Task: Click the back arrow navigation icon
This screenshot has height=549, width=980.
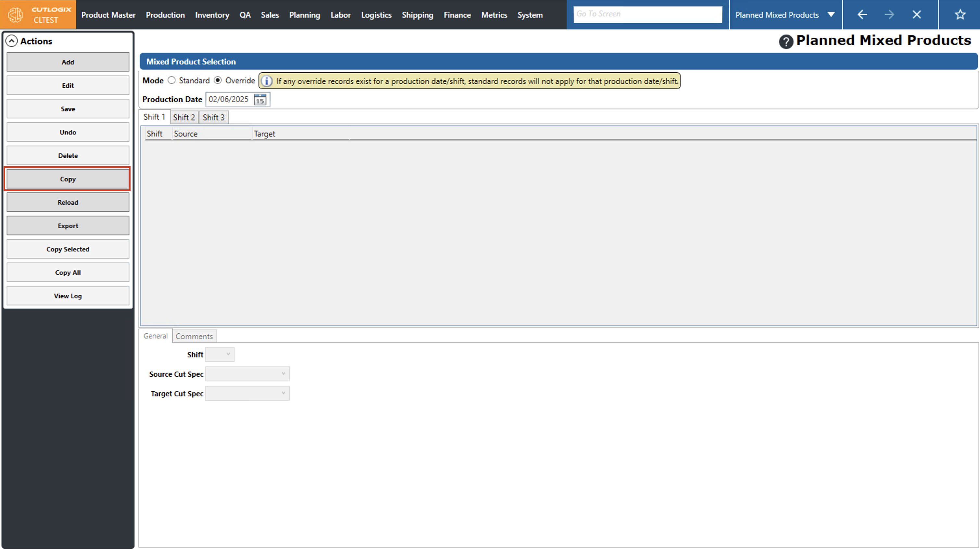Action: pyautogui.click(x=862, y=15)
